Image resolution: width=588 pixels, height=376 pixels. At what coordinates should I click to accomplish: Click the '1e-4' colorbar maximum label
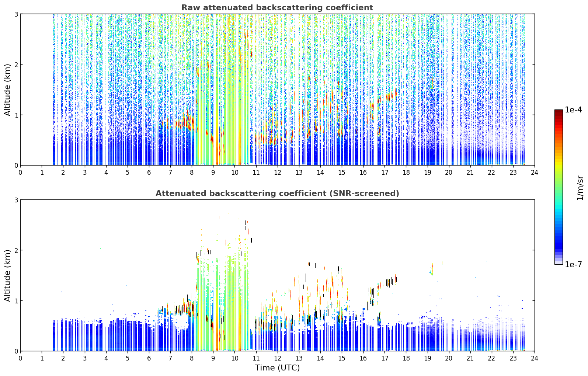click(573, 110)
